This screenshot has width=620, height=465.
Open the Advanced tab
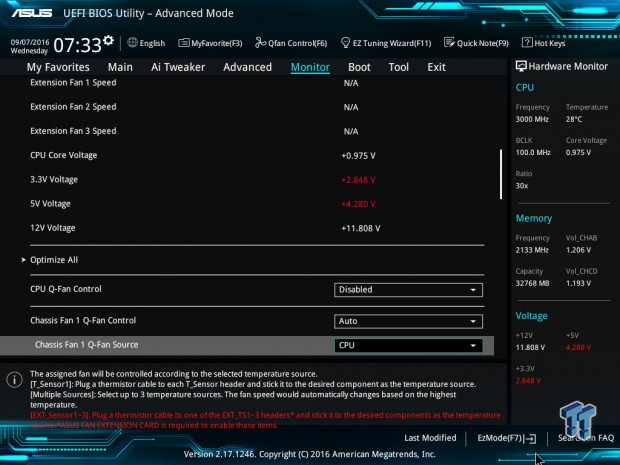[248, 67]
